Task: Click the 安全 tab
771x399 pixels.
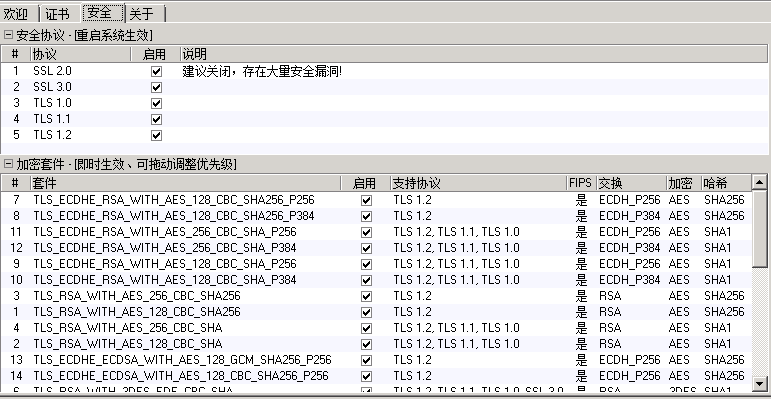Action: pyautogui.click(x=100, y=13)
